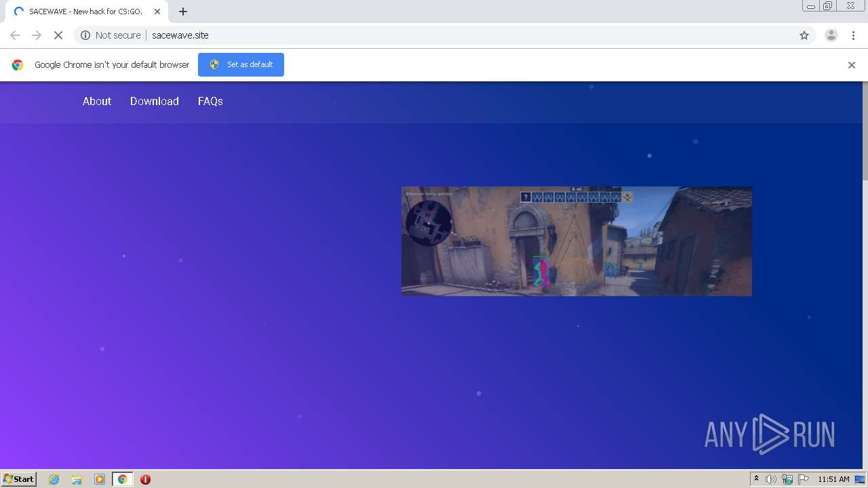Open media player from taskbar
868x488 pixels.
[x=100, y=479]
